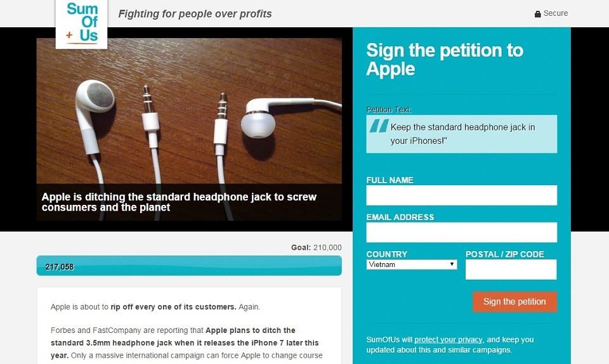Click the Goal: 210,000 label
Screen dimensions: 609x364
coord(316,247)
